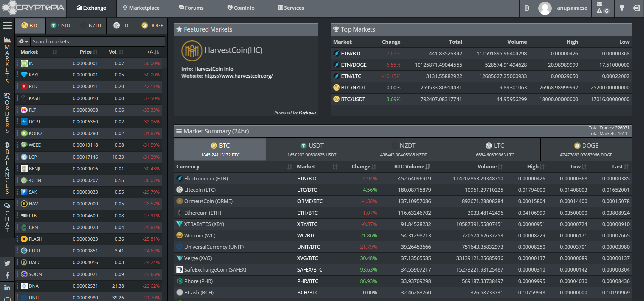The width and height of the screenshot is (644, 301).
Task: Click the FLASH coin icon
Action: click(24, 239)
